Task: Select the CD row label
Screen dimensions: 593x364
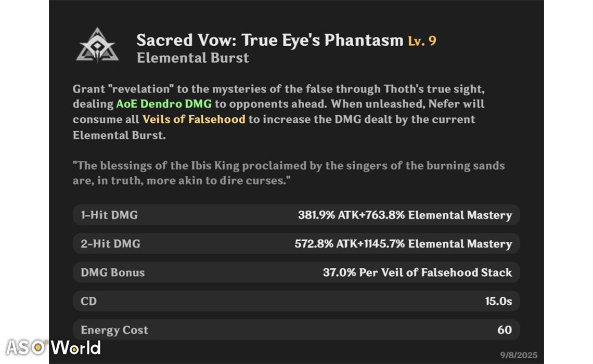Action: 88,301
